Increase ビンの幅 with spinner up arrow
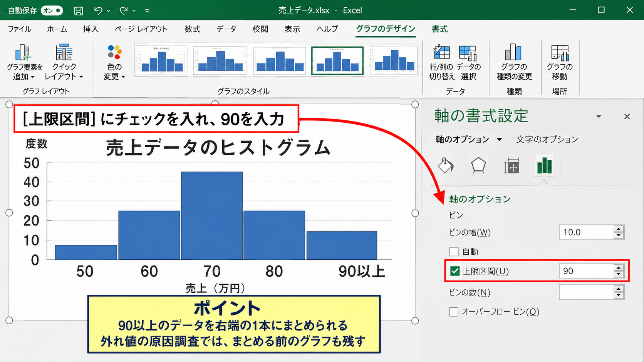The image size is (644, 362). tap(619, 229)
